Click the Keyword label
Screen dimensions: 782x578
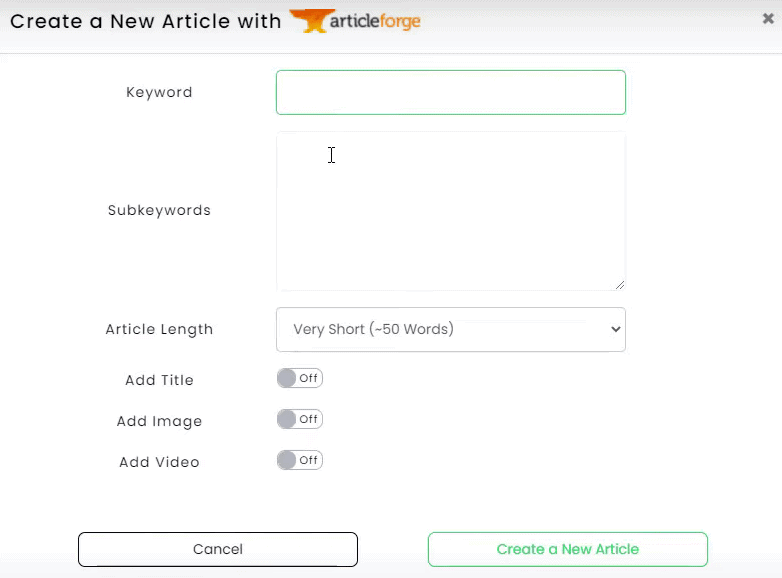(159, 92)
